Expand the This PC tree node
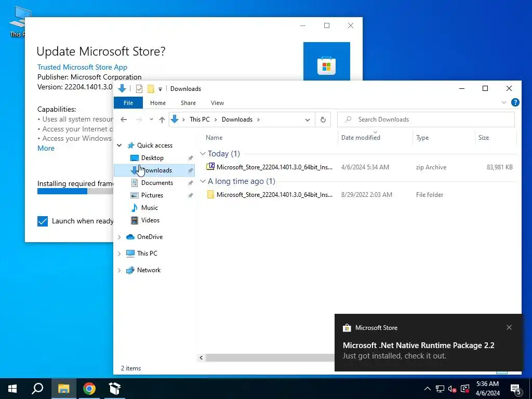Screen dimensions: 532x399 119,254
